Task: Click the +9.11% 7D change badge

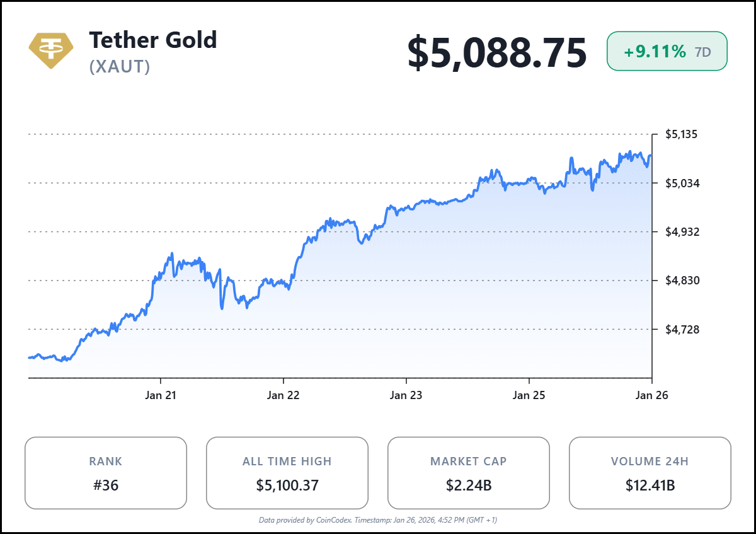Action: coord(667,51)
